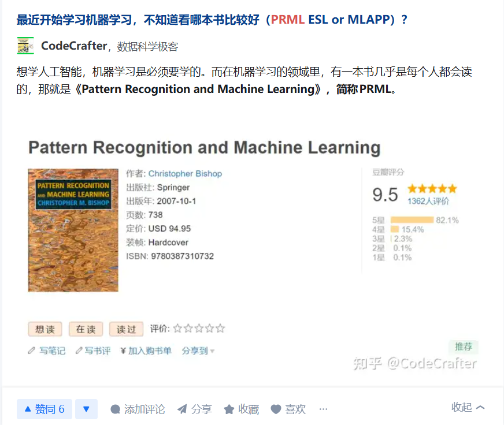Click the 9.5 Douban score
The width and height of the screenshot is (504, 425).
point(385,195)
